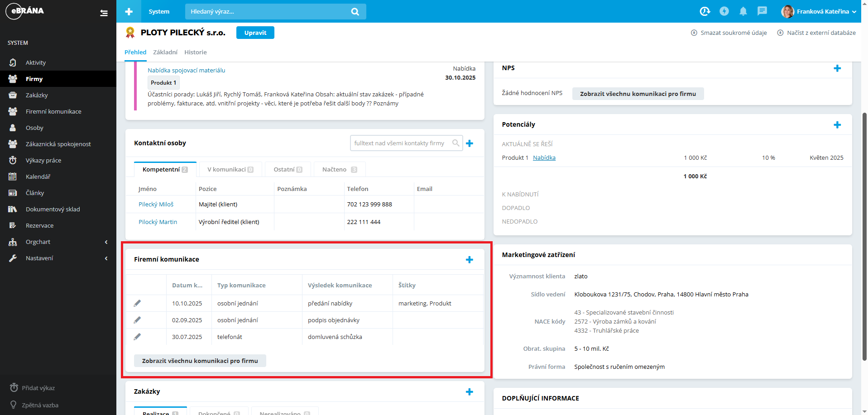This screenshot has width=868, height=415.
Task: Add a new Potenciály entry with plus
Action: coord(837,124)
